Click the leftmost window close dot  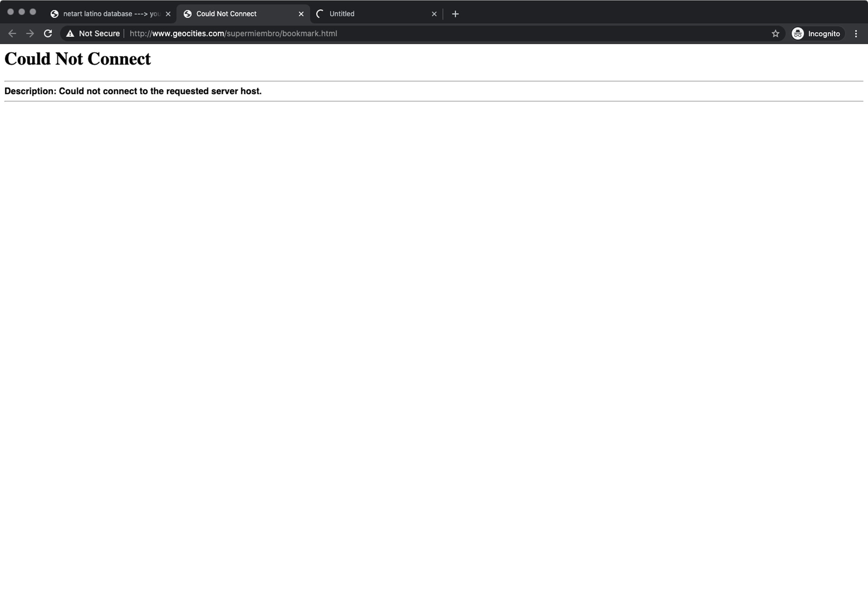pos(10,12)
